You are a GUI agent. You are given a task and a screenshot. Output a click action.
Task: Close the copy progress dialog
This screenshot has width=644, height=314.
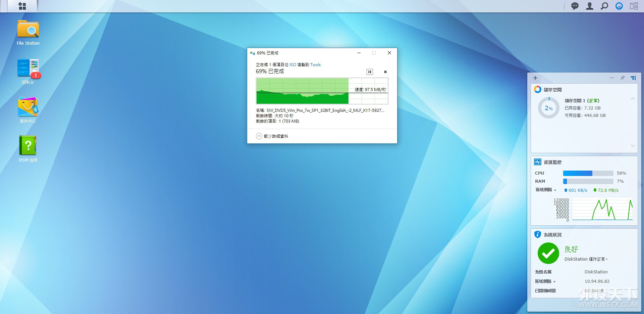pos(389,53)
